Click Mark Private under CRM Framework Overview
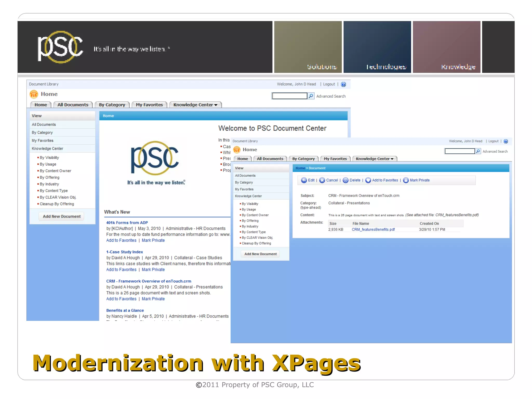532x399 pixels. pyautogui.click(x=153, y=299)
